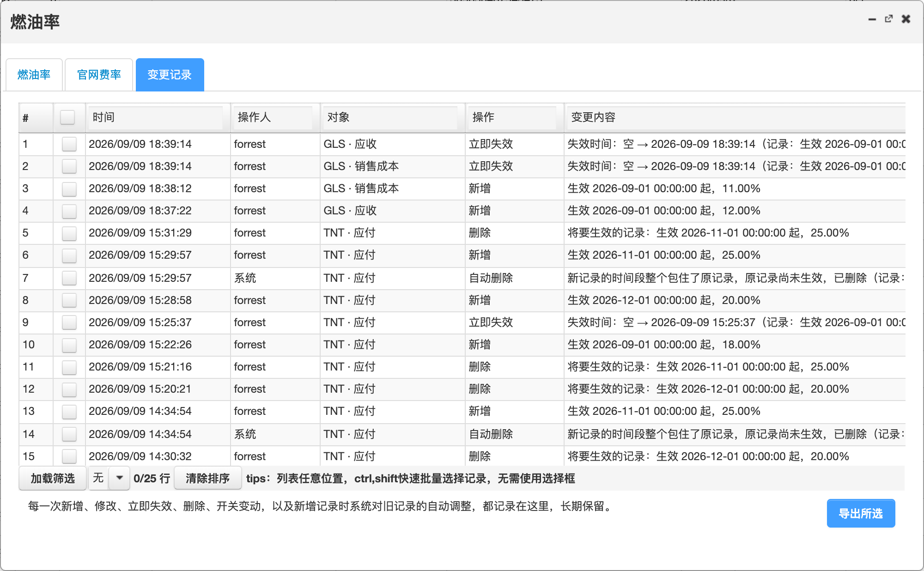Select the checkbox for row 5
Image resolution: width=924 pixels, height=571 pixels.
pos(69,233)
